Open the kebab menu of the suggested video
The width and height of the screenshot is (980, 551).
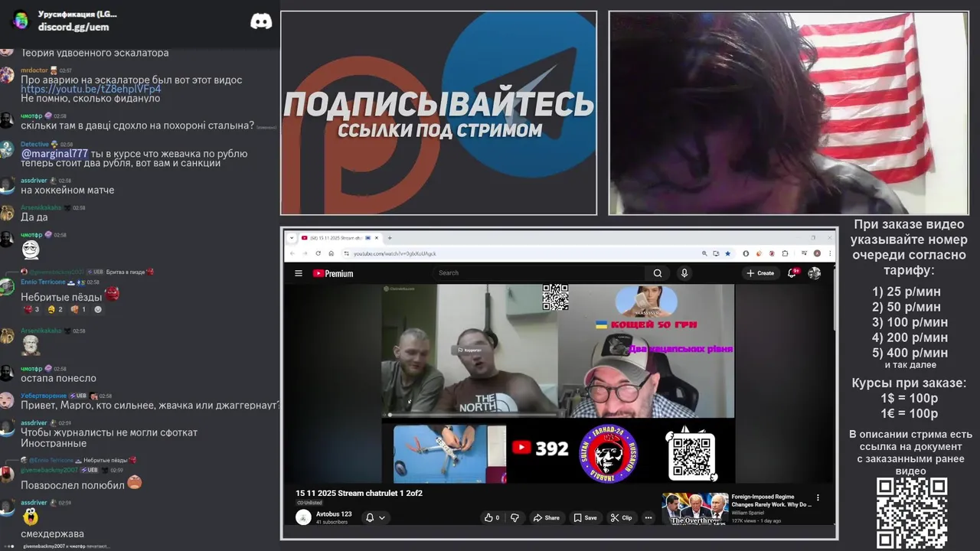click(818, 497)
